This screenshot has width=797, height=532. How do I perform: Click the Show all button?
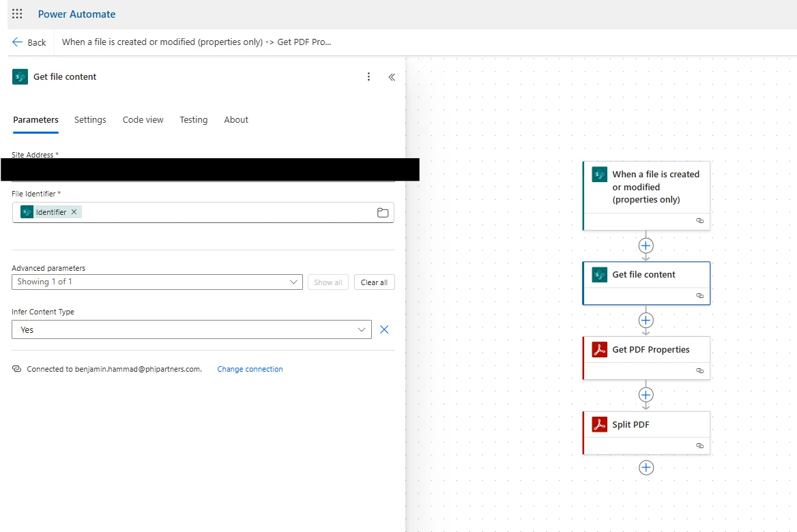pyautogui.click(x=328, y=282)
